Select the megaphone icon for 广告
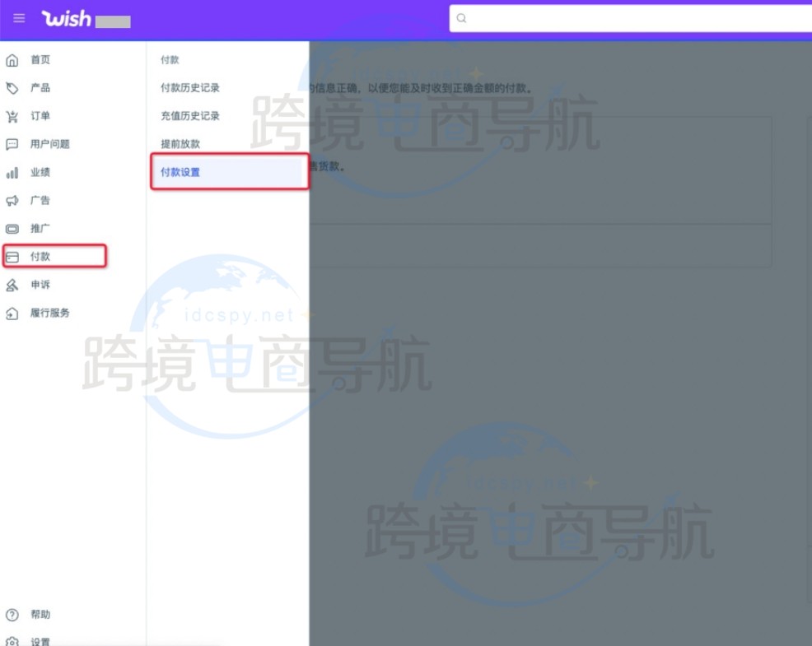The image size is (812, 646). coord(12,201)
